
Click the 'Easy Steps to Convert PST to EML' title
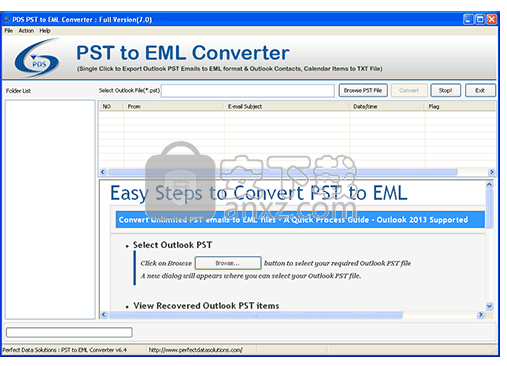point(259,193)
